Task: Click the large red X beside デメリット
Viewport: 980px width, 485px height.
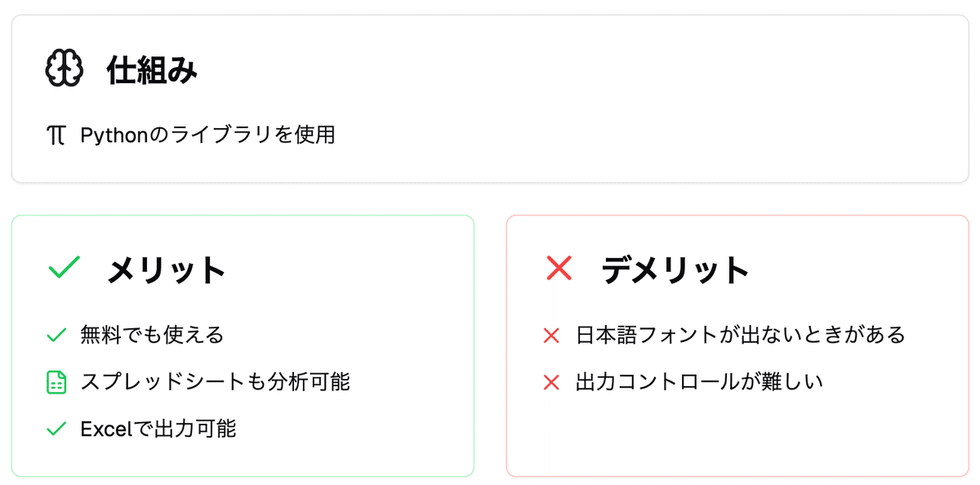Action: [559, 268]
